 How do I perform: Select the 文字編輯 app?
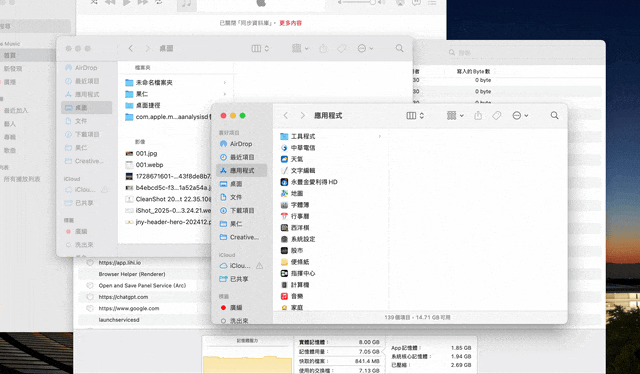298,171
